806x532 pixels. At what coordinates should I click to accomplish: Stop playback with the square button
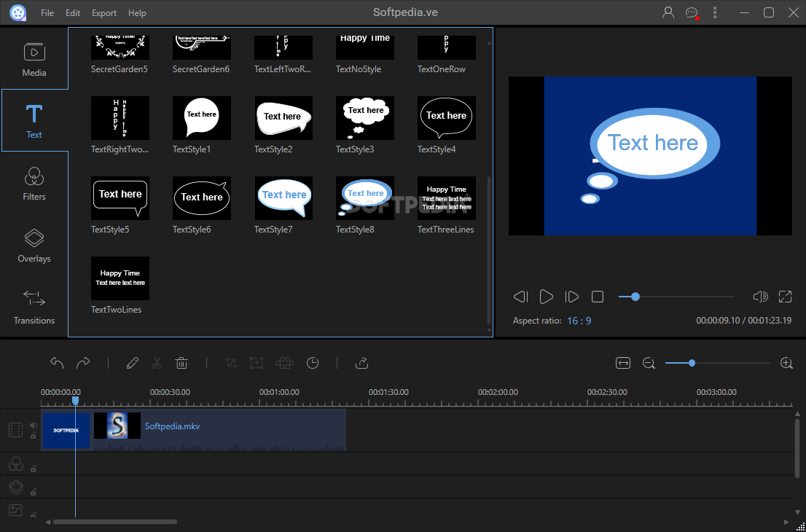tap(598, 297)
